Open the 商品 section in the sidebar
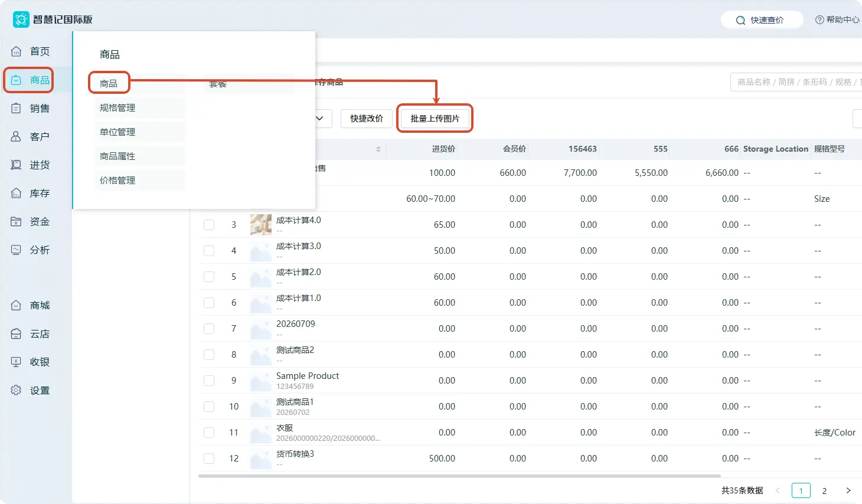Screen dimensions: 862x504 coord(28,80)
